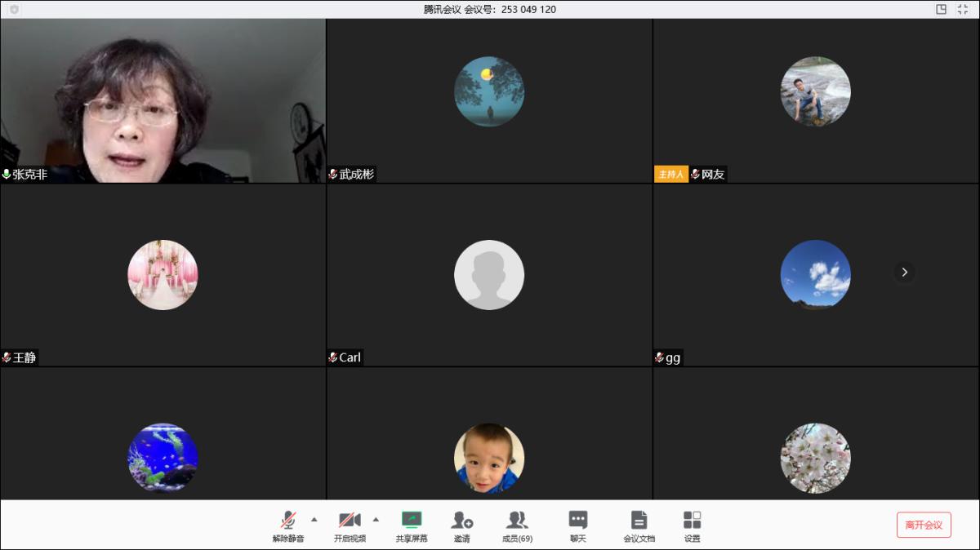Click the name label 王静
The width and height of the screenshot is (980, 550).
pyautogui.click(x=24, y=357)
